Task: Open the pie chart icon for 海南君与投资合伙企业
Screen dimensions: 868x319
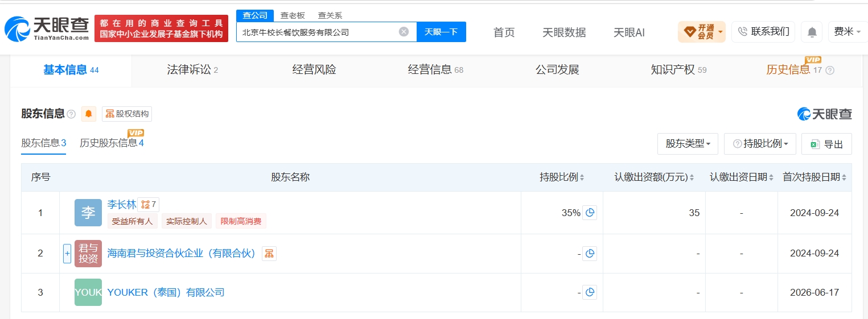Action: coord(590,253)
